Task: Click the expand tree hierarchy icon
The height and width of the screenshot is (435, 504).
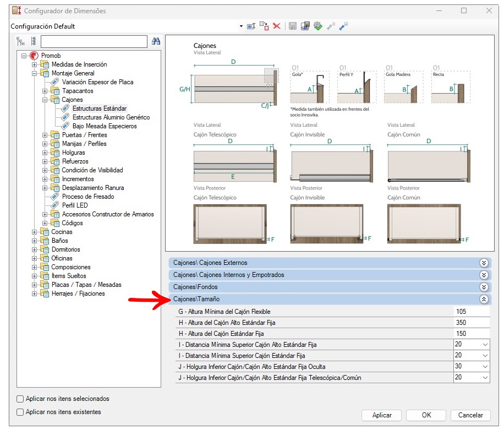Action: pyautogui.click(x=20, y=41)
